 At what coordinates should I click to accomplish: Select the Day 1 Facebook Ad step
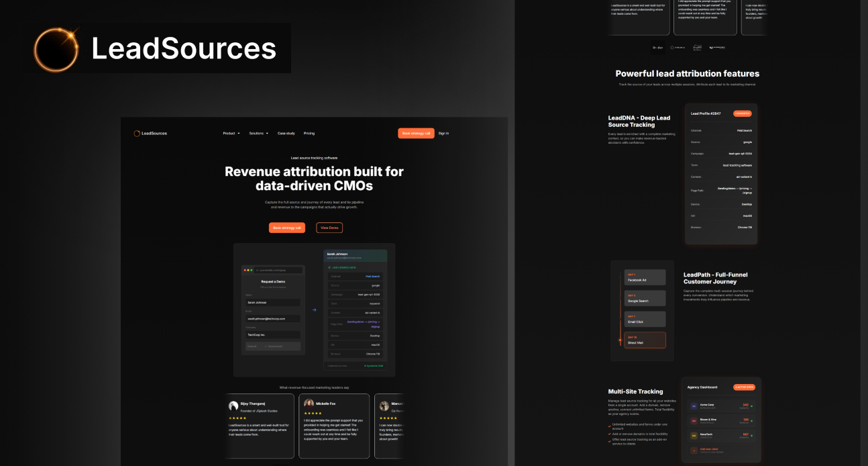[645, 277]
